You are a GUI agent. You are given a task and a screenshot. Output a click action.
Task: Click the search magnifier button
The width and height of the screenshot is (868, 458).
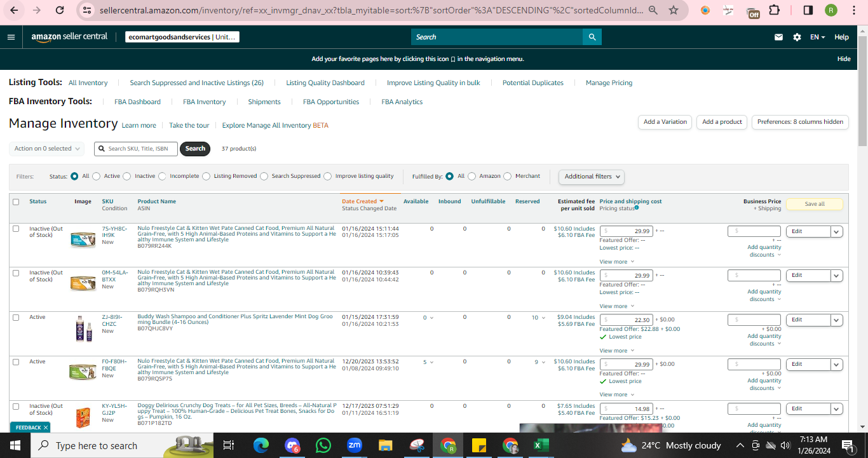(x=592, y=37)
